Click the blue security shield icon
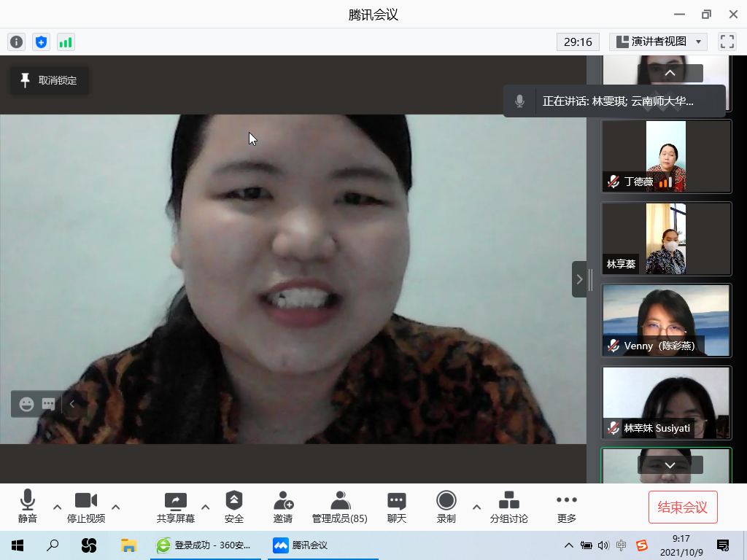 [41, 42]
